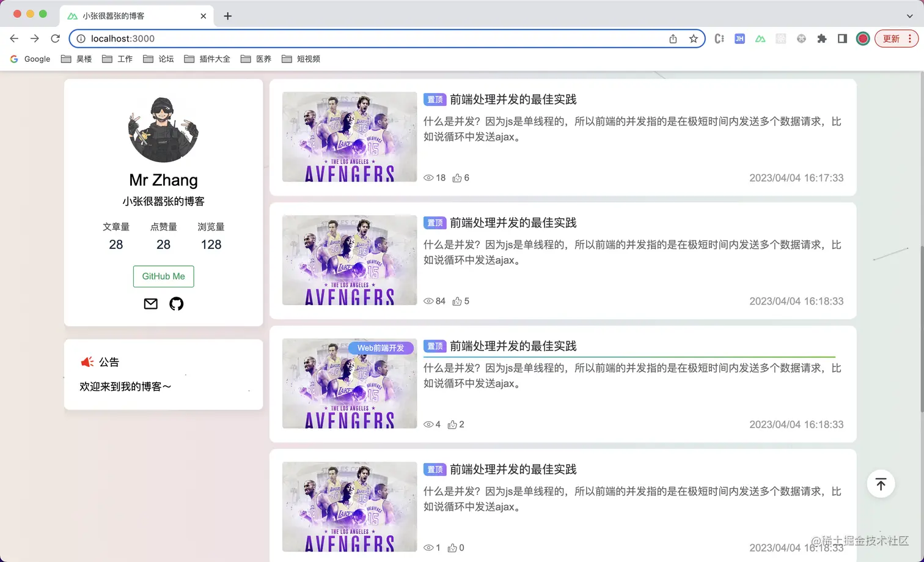Share this page from address bar
Image resolution: width=924 pixels, height=562 pixels.
pos(673,39)
